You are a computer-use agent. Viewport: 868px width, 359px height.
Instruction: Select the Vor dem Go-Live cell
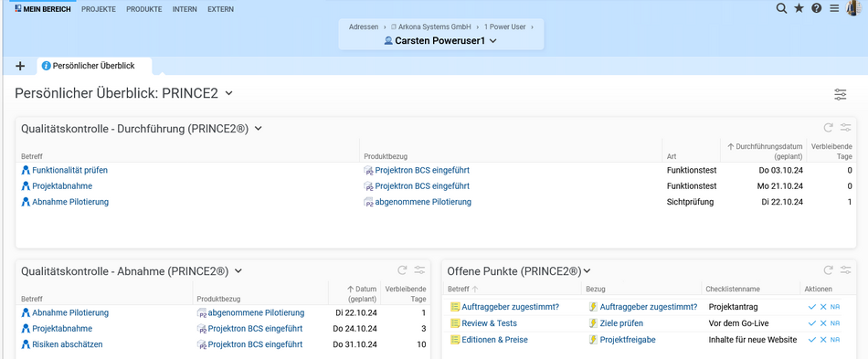coord(737,323)
